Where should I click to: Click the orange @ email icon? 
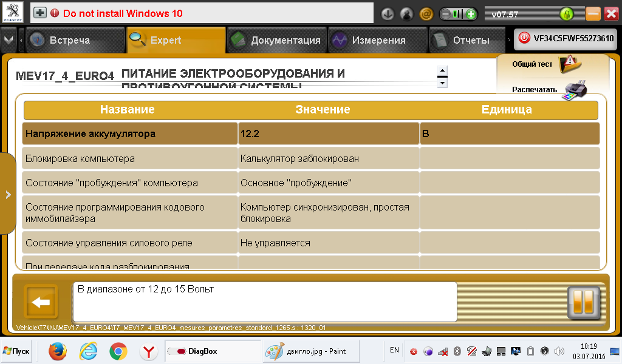(x=426, y=15)
